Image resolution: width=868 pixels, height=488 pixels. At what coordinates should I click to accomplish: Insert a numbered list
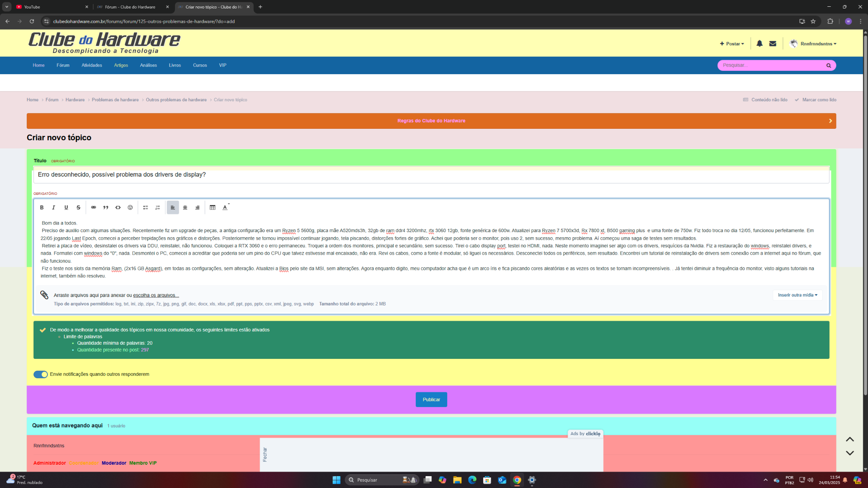tap(158, 208)
